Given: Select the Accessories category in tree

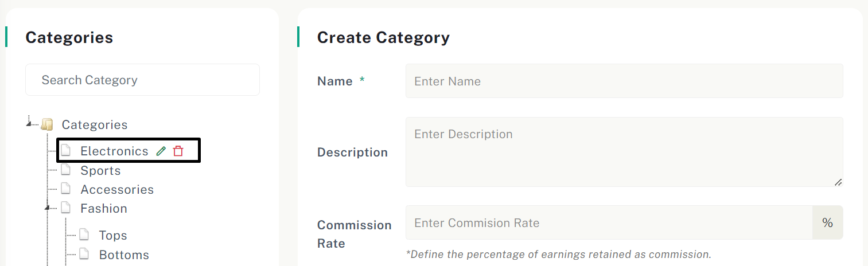Looking at the screenshot, I should 117,189.
